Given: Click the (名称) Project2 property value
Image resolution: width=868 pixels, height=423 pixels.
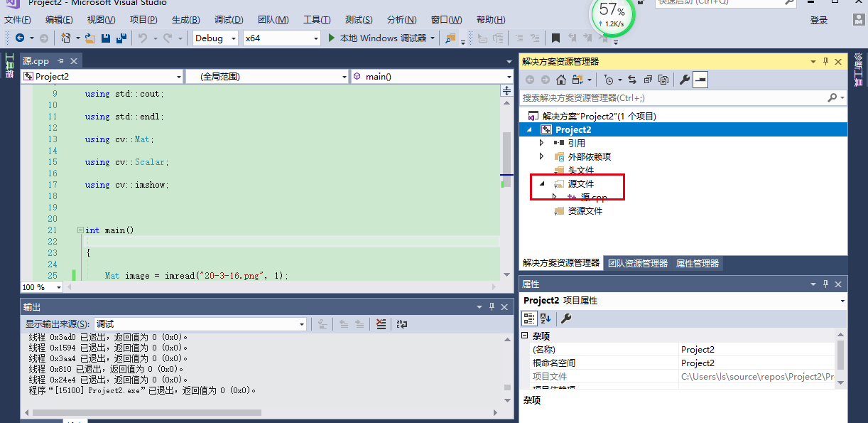Looking at the screenshot, I should [756, 350].
